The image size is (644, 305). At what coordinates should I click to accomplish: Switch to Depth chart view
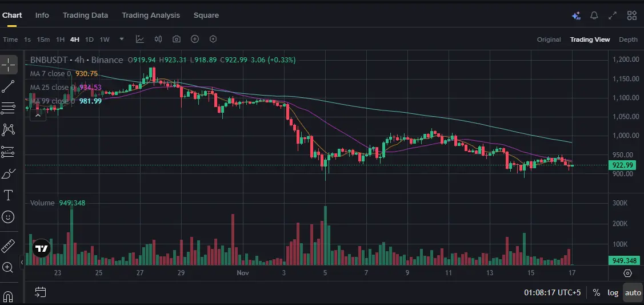628,39
